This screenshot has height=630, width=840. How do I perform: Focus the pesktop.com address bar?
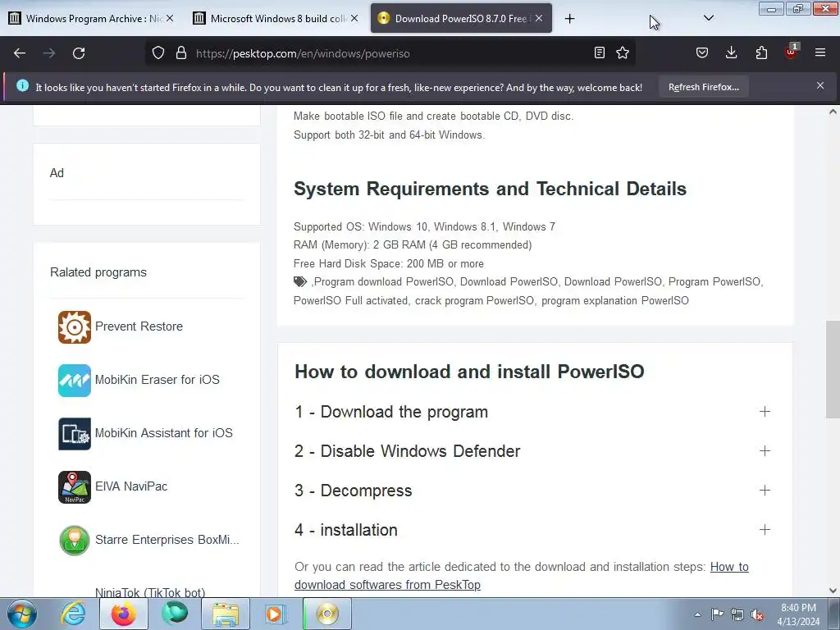tap(391, 53)
